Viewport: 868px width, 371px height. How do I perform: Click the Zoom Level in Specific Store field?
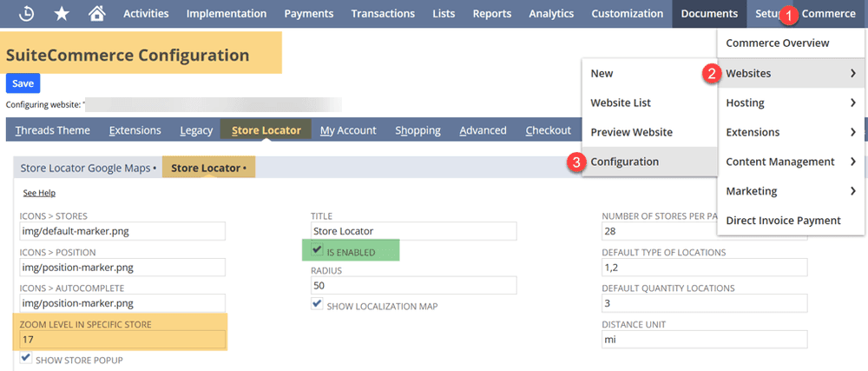tap(122, 340)
